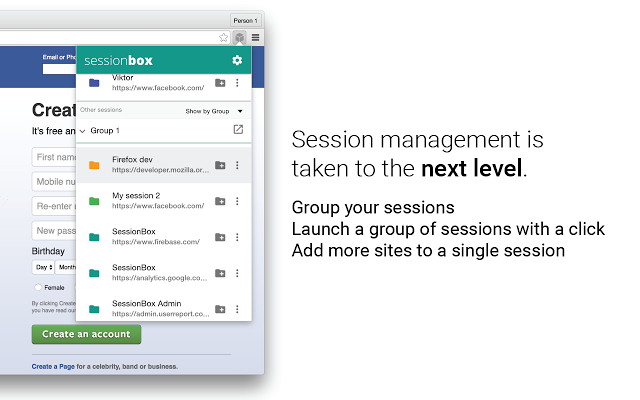Launch Group 1 sessions with open-in-new icon
Screen dimensions: 640x400
click(237, 130)
